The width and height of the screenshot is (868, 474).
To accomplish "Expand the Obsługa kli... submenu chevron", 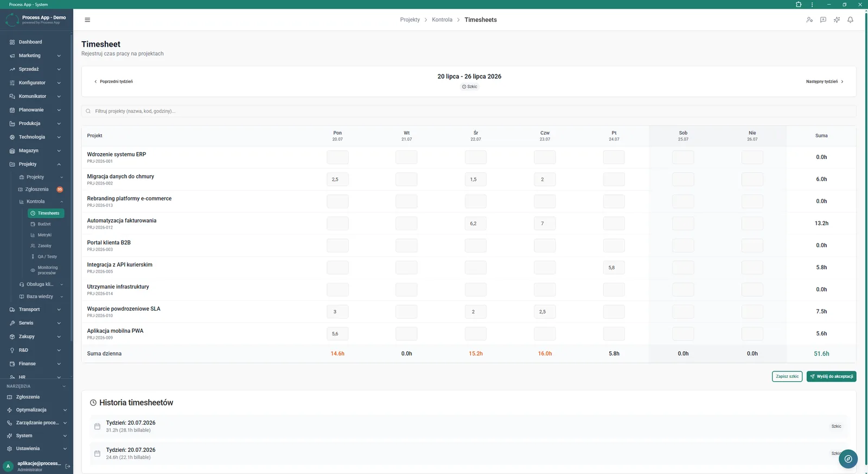I will pyautogui.click(x=61, y=285).
